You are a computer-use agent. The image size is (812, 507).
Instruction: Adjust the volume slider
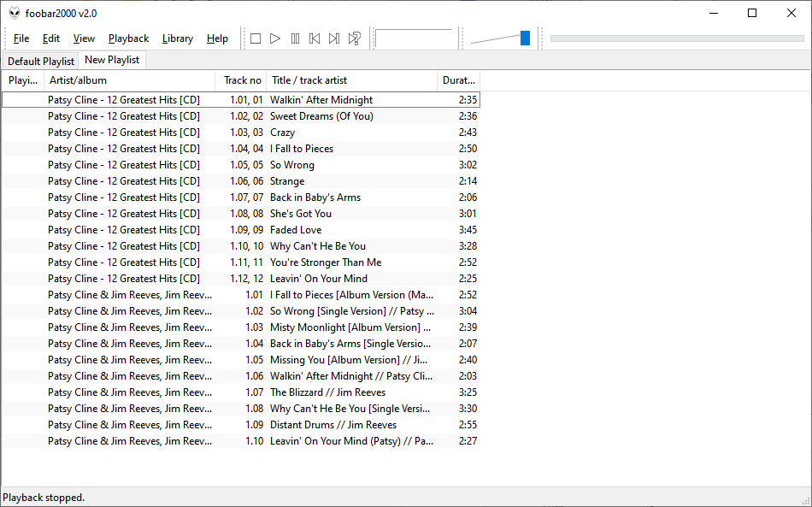pos(525,38)
